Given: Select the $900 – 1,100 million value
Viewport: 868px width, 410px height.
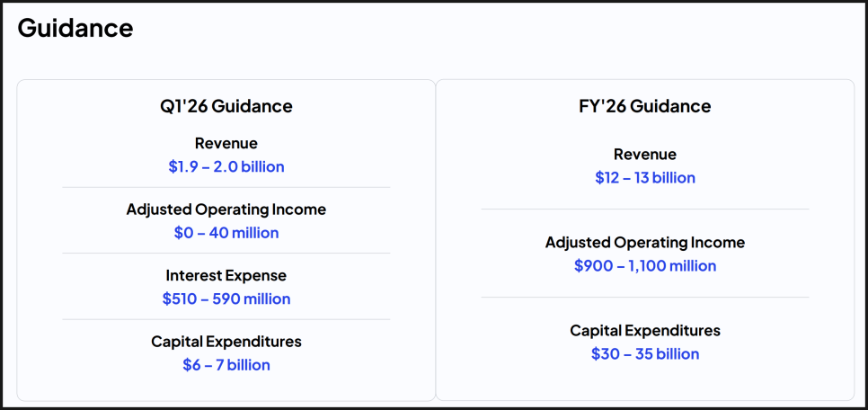Looking at the screenshot, I should tap(645, 266).
